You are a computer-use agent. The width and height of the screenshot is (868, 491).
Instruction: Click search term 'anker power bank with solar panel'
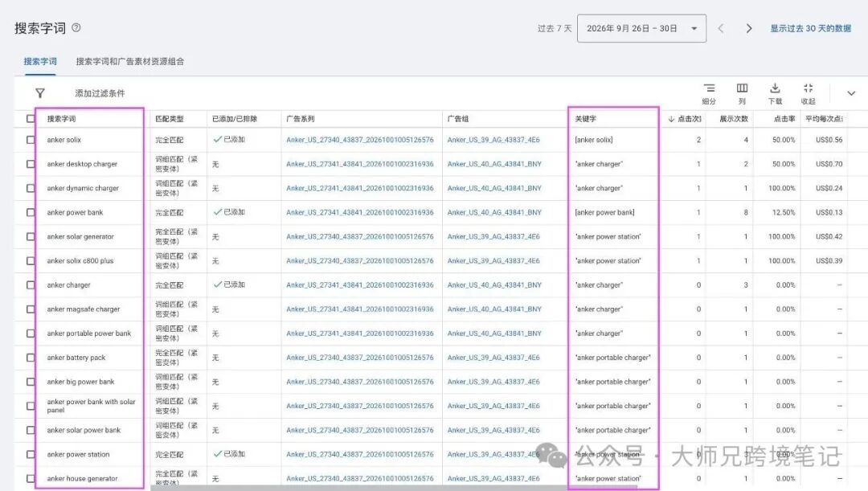tap(92, 406)
